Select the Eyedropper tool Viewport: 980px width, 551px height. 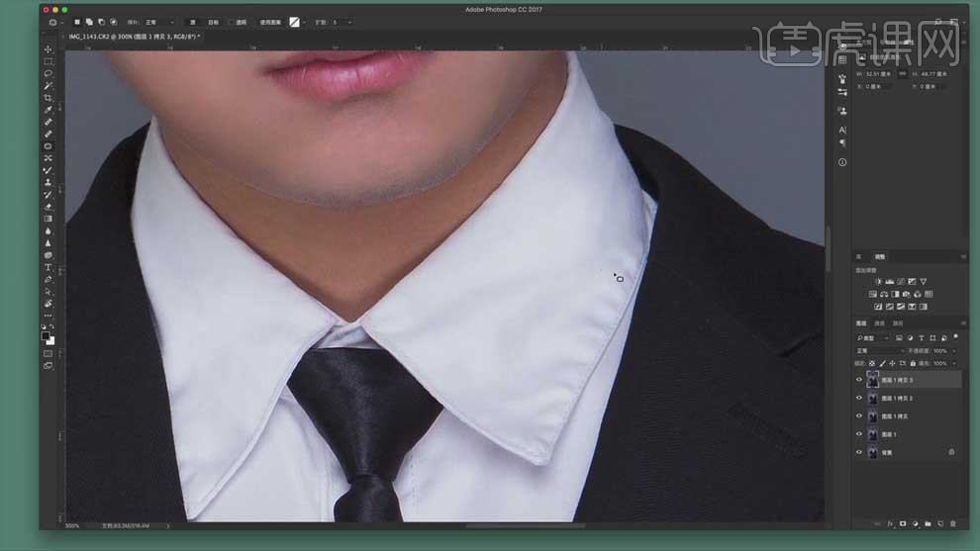point(49,110)
